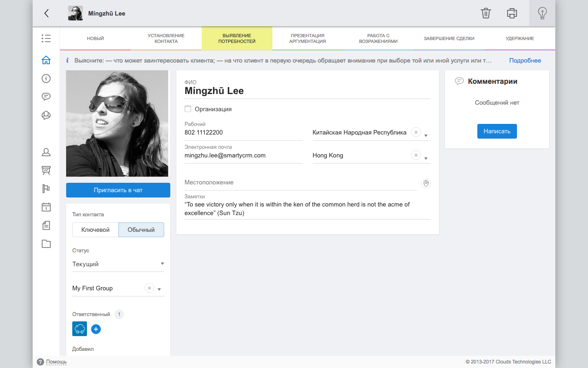Open the chat messages sidebar icon
The width and height of the screenshot is (588, 368).
point(46,96)
